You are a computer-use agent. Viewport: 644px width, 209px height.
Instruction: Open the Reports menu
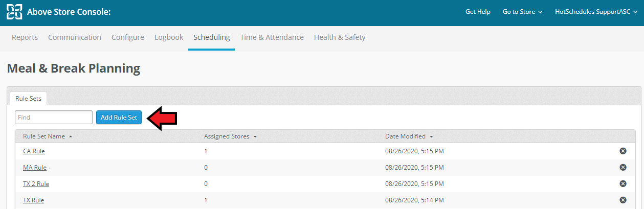(25, 37)
